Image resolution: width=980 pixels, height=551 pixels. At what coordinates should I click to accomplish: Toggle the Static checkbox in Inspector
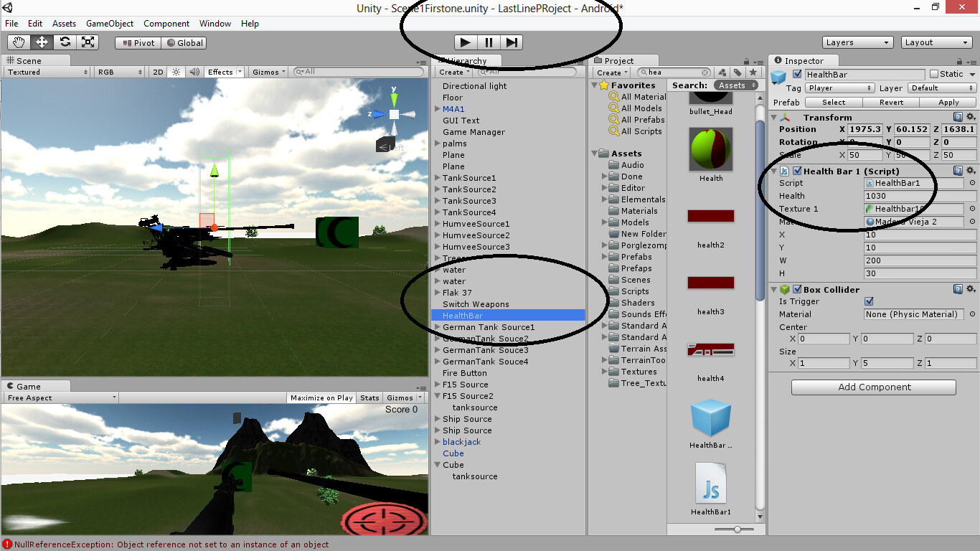(934, 73)
